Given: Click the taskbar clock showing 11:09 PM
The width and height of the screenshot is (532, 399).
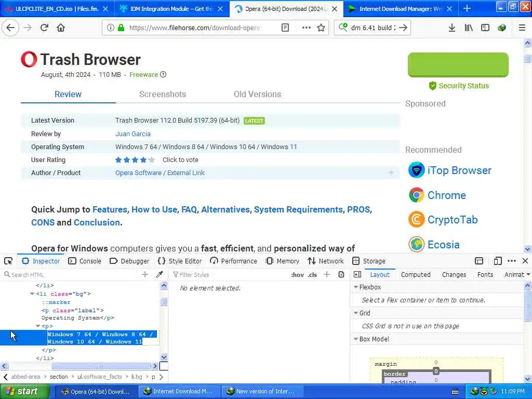Looking at the screenshot, I should 513,392.
